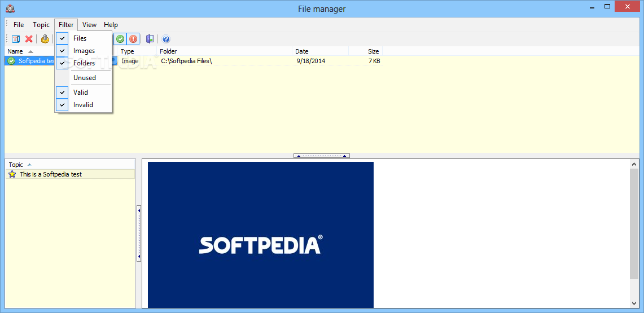Click the preview scrollbar down arrow
644x313 pixels.
click(634, 303)
